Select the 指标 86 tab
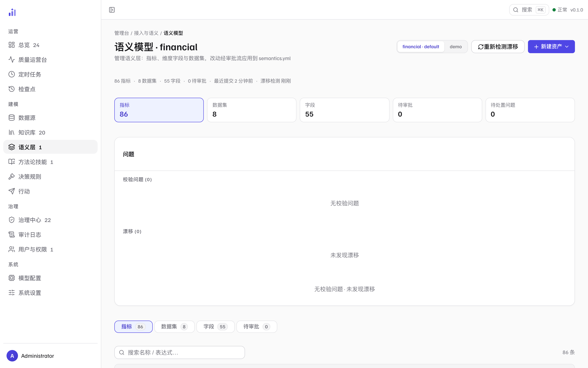Screen dimensions: 588x368 click(133, 327)
